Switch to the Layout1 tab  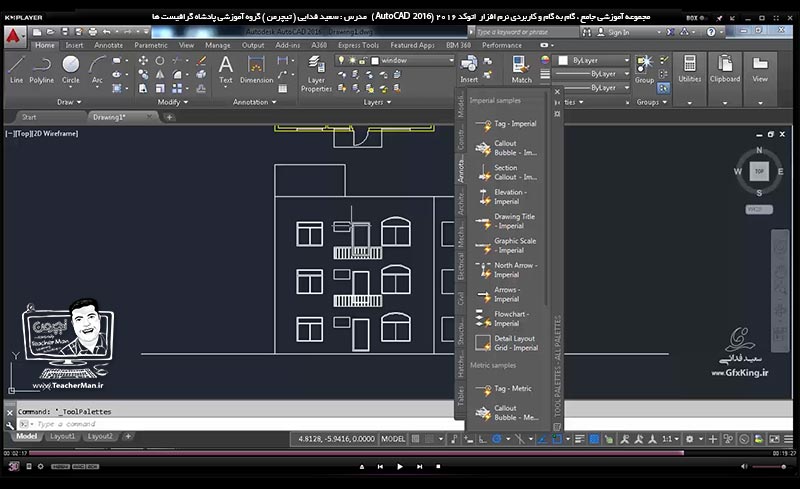click(x=63, y=436)
